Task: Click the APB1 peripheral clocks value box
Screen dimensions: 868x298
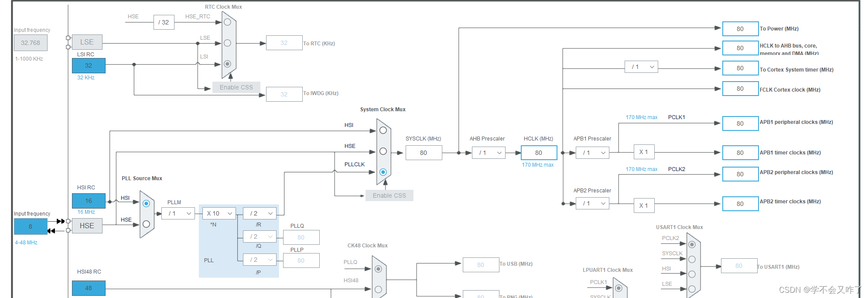Action: pos(741,123)
